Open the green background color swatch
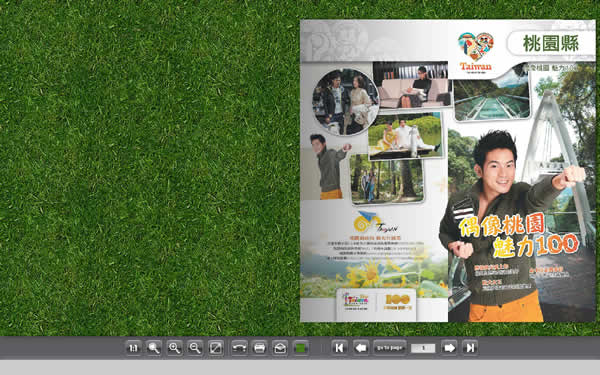 pyautogui.click(x=301, y=348)
